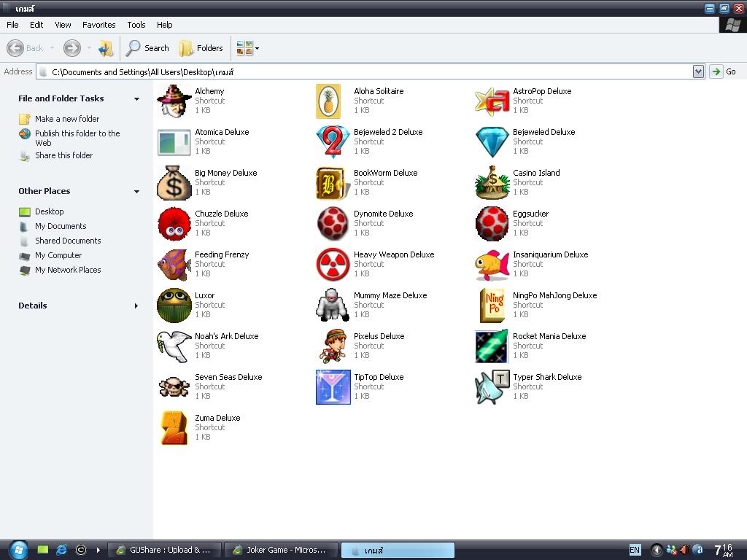
Task: Select the Heavy Weapon Deluxe radiation icon
Action: click(x=333, y=265)
